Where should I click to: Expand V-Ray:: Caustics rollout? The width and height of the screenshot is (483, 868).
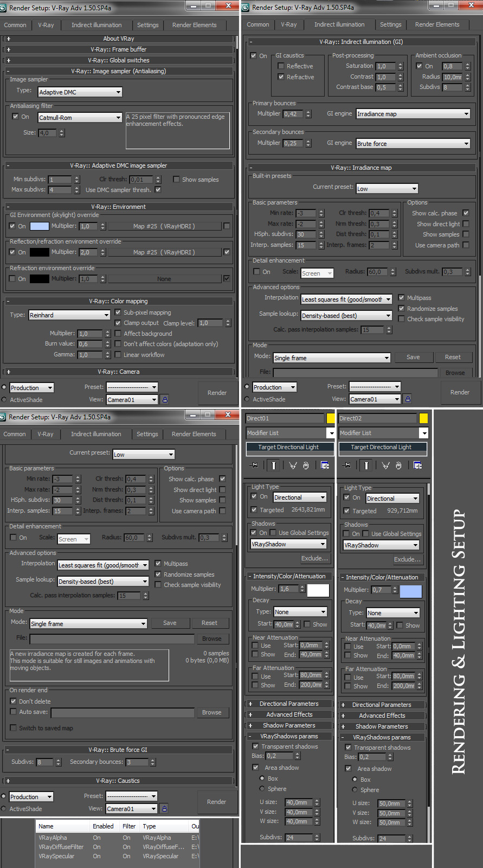(x=118, y=781)
